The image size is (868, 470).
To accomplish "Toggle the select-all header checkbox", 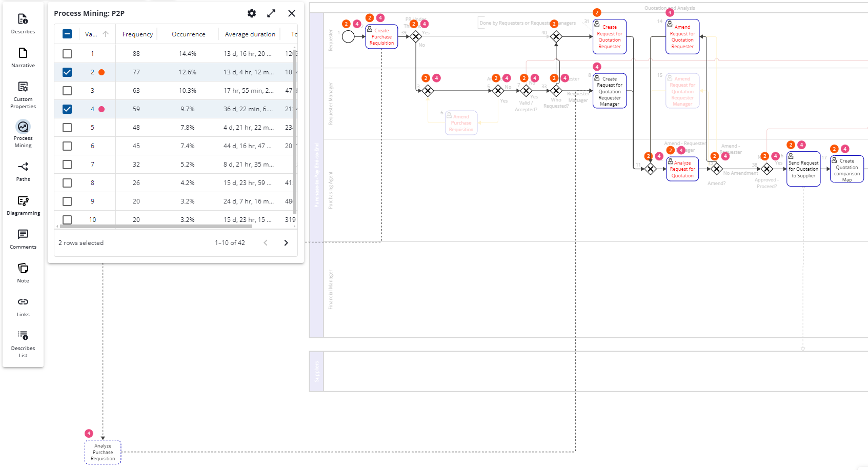I will (x=67, y=34).
